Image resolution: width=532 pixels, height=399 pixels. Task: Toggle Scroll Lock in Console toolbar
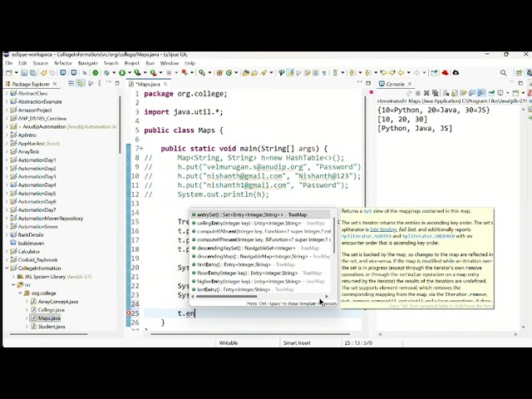tap(455, 93)
